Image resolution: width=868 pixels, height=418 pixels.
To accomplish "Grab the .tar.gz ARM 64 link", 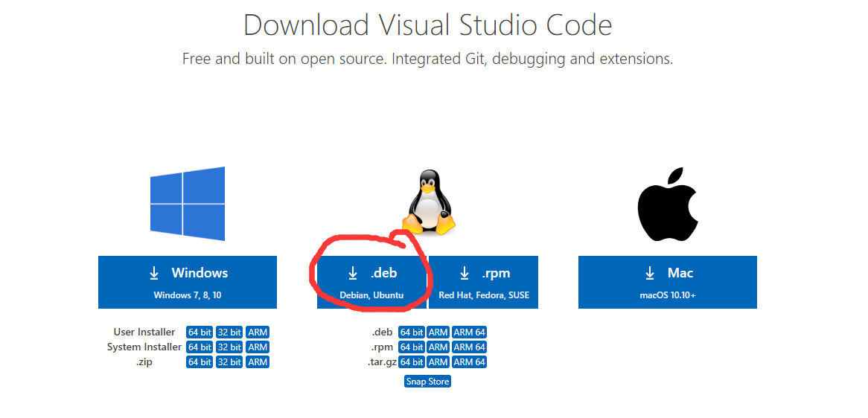I will (x=470, y=362).
